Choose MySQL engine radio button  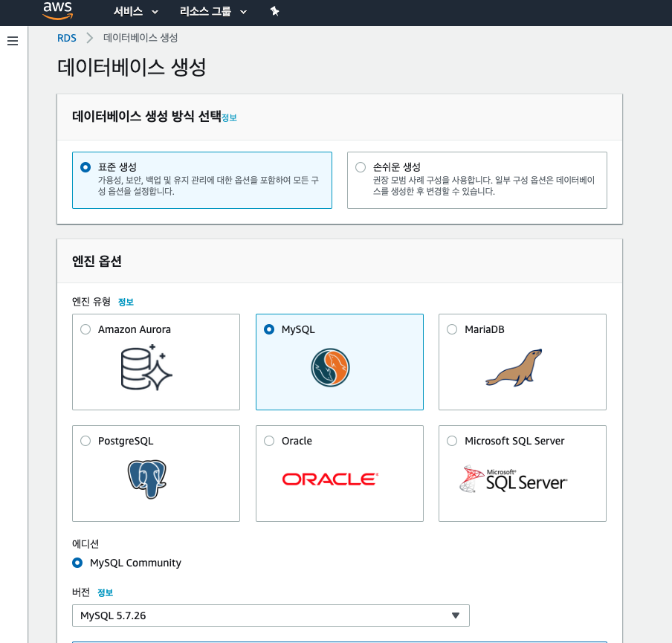tap(269, 329)
